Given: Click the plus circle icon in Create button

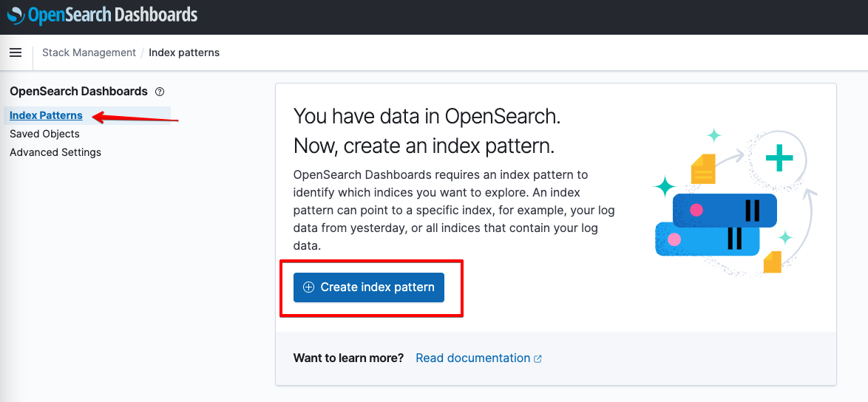Looking at the screenshot, I should (x=309, y=287).
